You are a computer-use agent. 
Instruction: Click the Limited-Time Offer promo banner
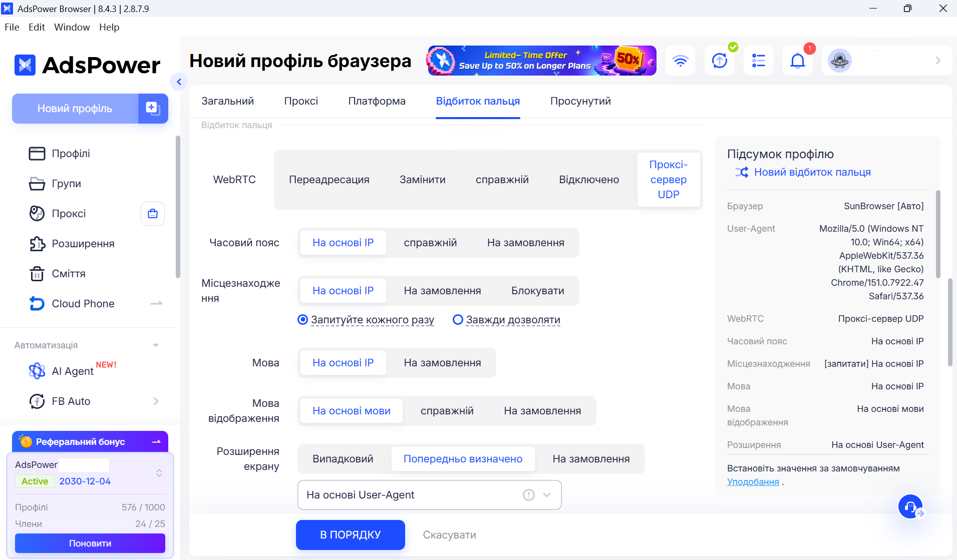(x=542, y=61)
